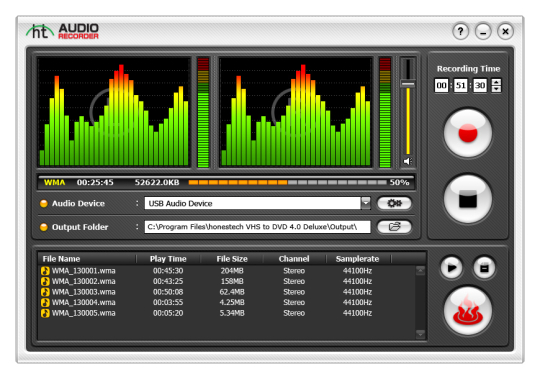The height and width of the screenshot is (379, 540).
Task: Expand the Audio Device dropdown arrow
Action: click(365, 203)
